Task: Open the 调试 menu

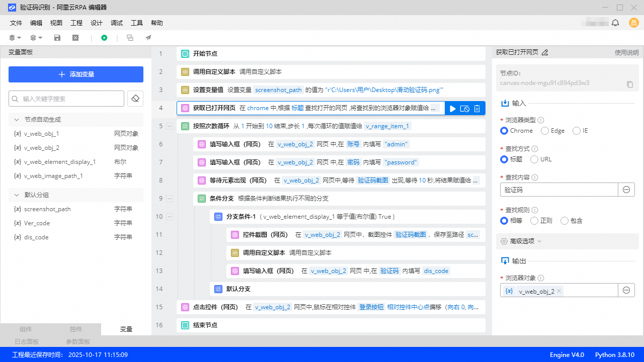Action: pos(117,23)
